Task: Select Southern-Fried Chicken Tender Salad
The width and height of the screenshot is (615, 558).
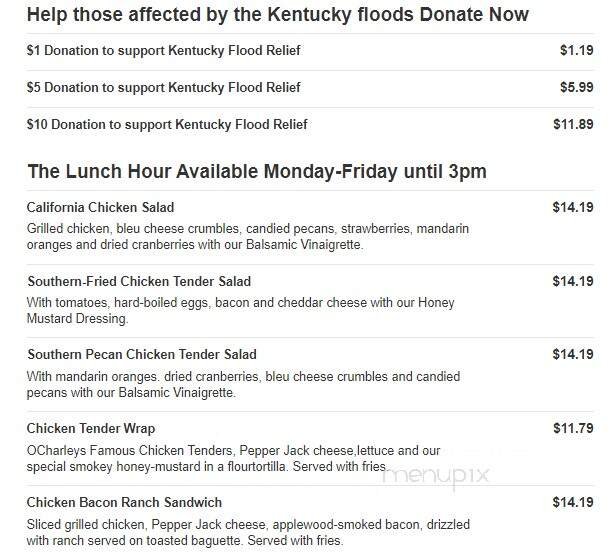Action: click(x=139, y=281)
